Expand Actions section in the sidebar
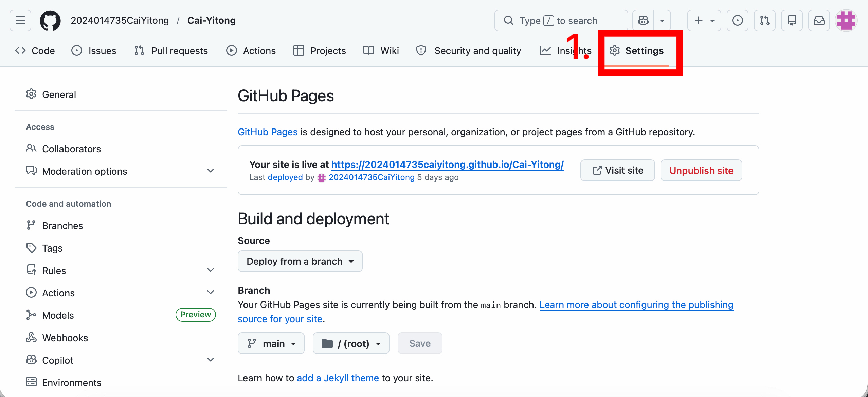 point(121,293)
